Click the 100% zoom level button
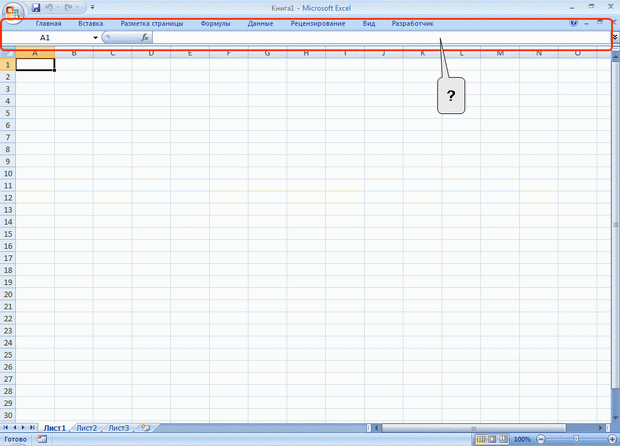Viewport: 620px width, 446px height. point(522,439)
